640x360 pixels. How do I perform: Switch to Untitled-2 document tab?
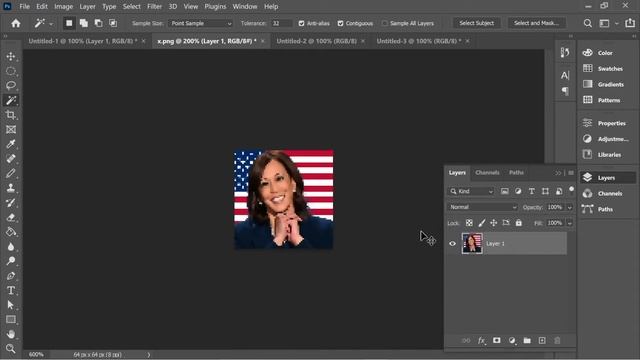(x=316, y=41)
